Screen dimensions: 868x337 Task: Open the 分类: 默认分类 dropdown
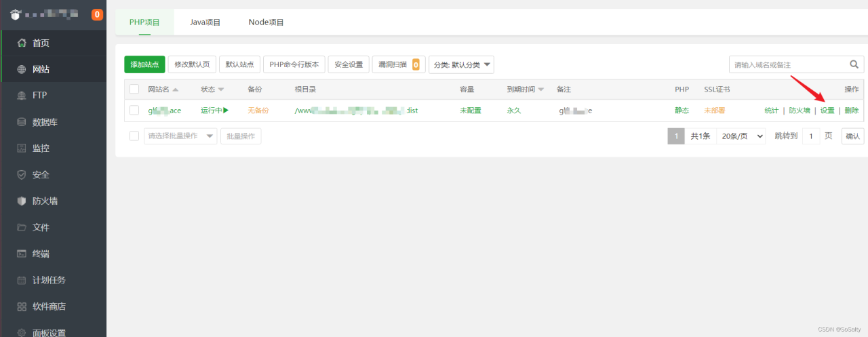coord(461,64)
